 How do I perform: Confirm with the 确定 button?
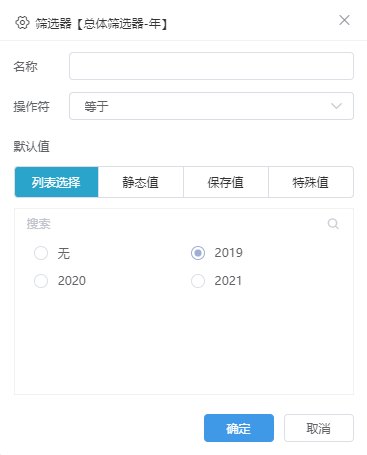tap(239, 428)
